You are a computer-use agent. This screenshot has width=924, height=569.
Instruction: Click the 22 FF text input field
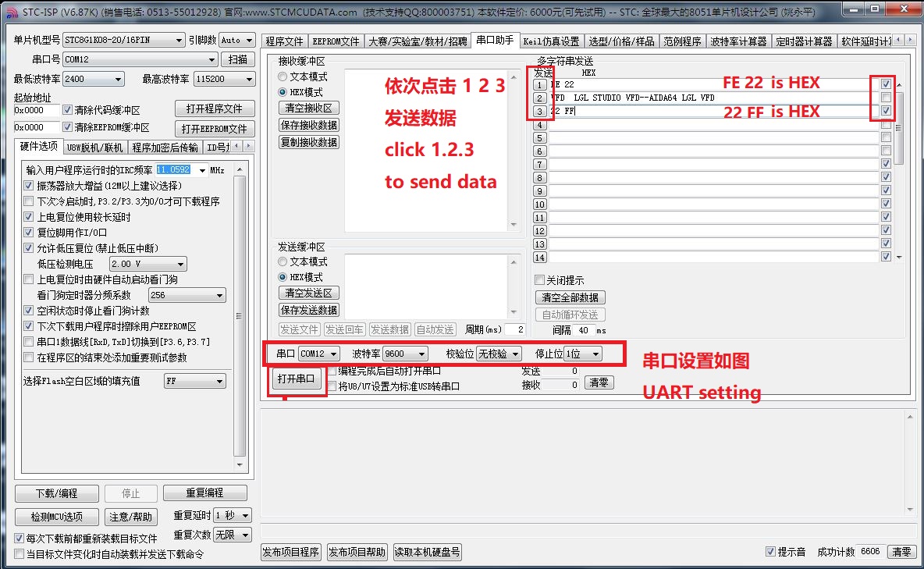tap(710, 111)
